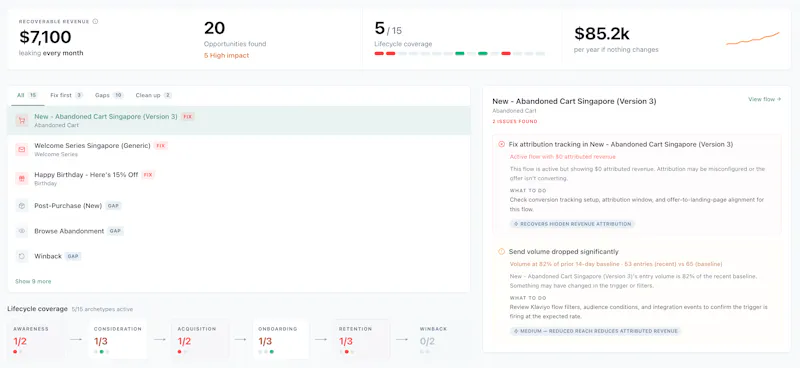Expand the list with Show 9 more
This screenshot has width=800, height=368.
33,281
